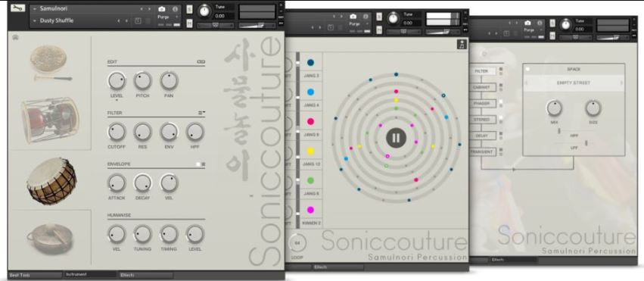The width and height of the screenshot is (644, 281).
Task: Open the FILTER type dropdown menu
Action: pos(201,113)
